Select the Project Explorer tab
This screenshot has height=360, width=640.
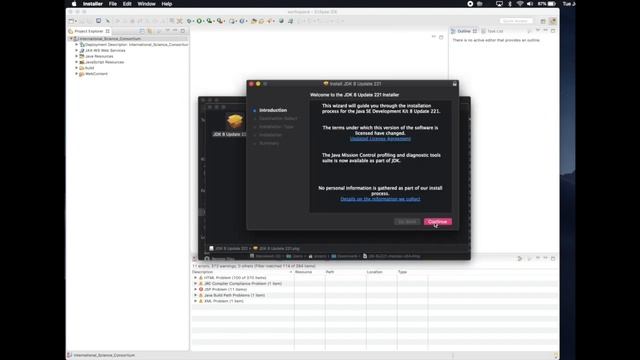[89, 31]
